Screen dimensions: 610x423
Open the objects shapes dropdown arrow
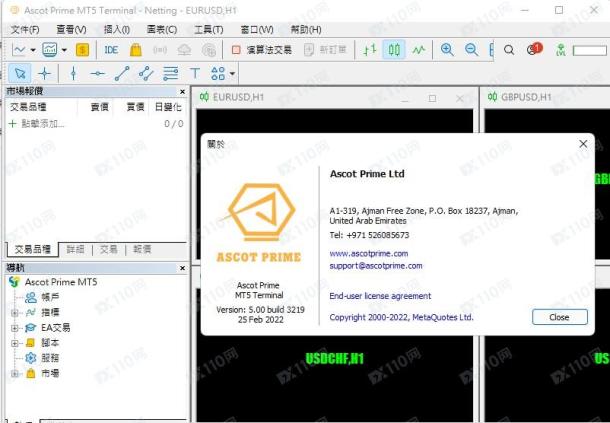tap(232, 73)
